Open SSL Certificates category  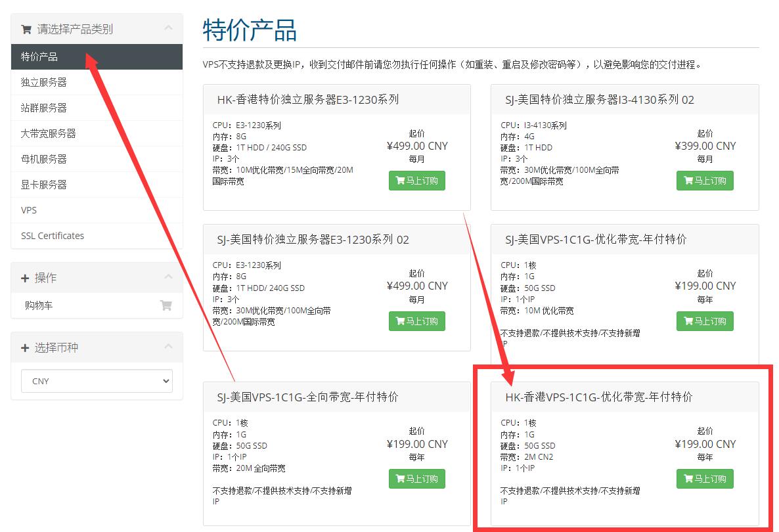[53, 236]
